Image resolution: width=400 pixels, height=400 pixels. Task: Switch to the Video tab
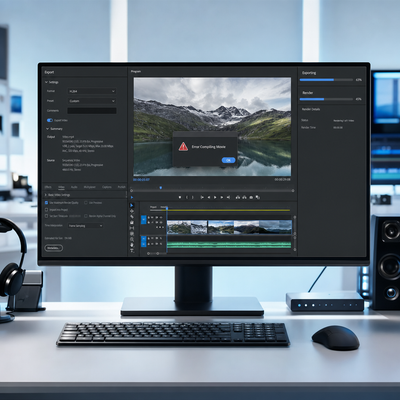[x=61, y=187]
